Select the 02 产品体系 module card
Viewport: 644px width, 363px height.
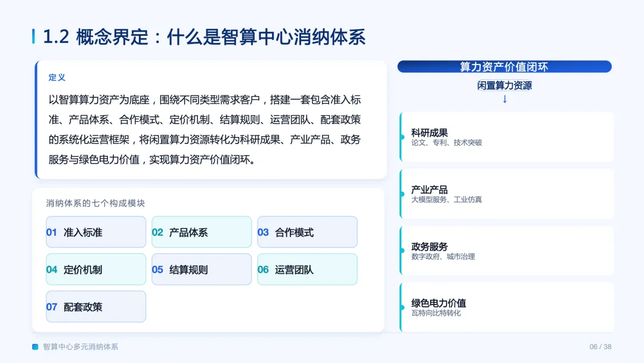(202, 232)
